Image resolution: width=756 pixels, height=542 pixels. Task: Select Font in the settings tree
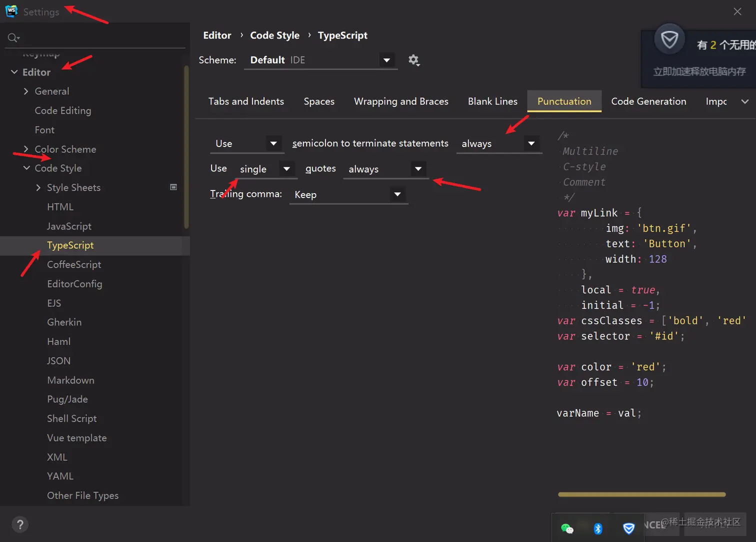[44, 130]
